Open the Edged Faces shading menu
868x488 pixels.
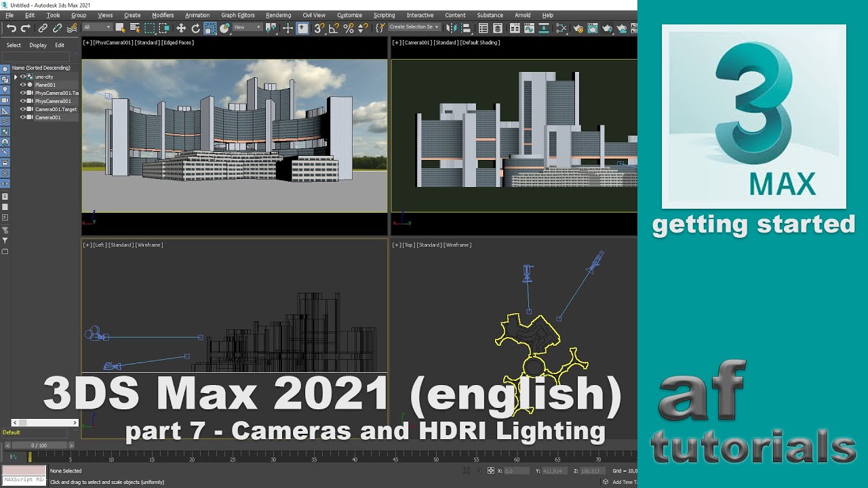pyautogui.click(x=178, y=43)
